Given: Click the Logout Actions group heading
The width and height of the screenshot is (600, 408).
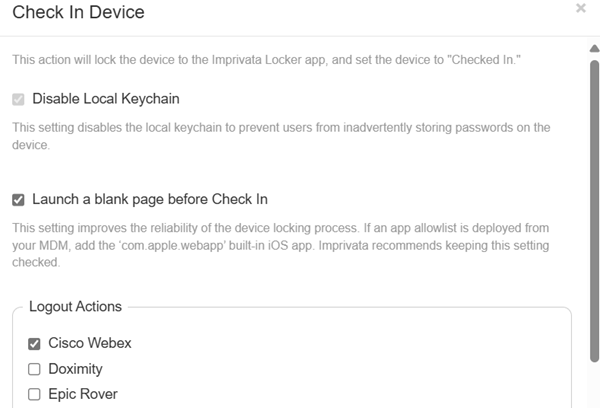Looking at the screenshot, I should [x=75, y=307].
